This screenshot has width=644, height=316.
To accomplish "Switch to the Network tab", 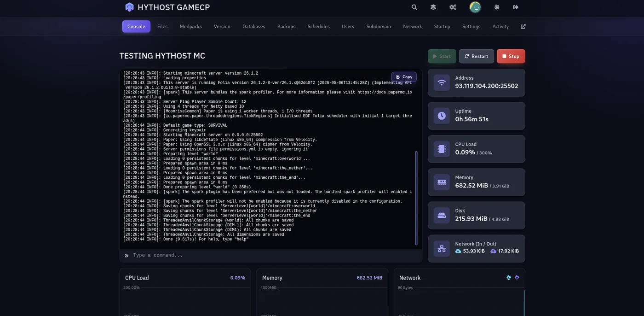I will [x=413, y=26].
